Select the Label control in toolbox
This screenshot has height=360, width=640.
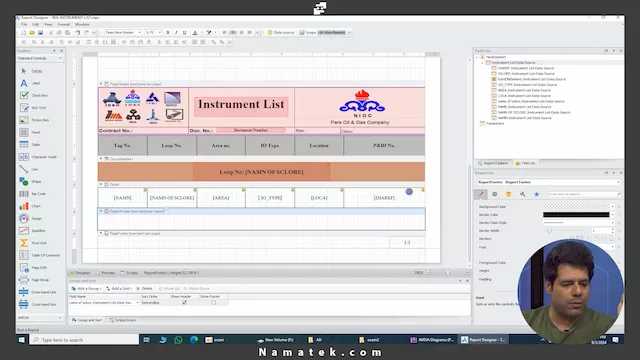point(31,83)
